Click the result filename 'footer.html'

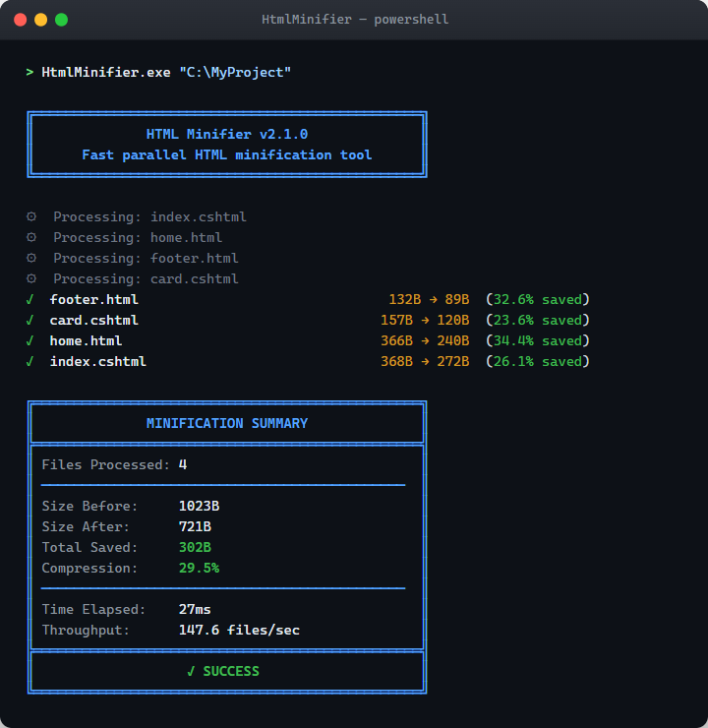[x=94, y=299]
